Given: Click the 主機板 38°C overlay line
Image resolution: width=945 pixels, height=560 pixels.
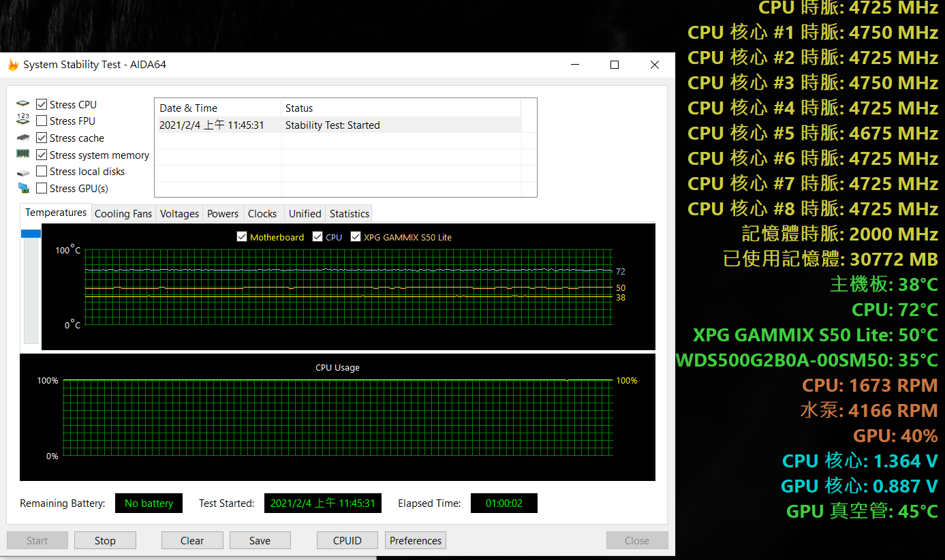Looking at the screenshot, I should tap(884, 284).
